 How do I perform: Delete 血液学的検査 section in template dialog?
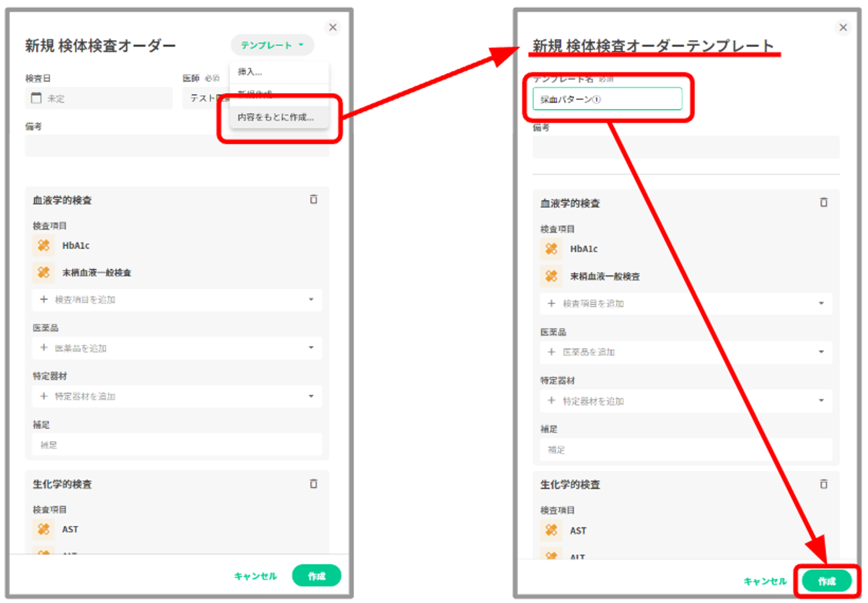pos(823,202)
